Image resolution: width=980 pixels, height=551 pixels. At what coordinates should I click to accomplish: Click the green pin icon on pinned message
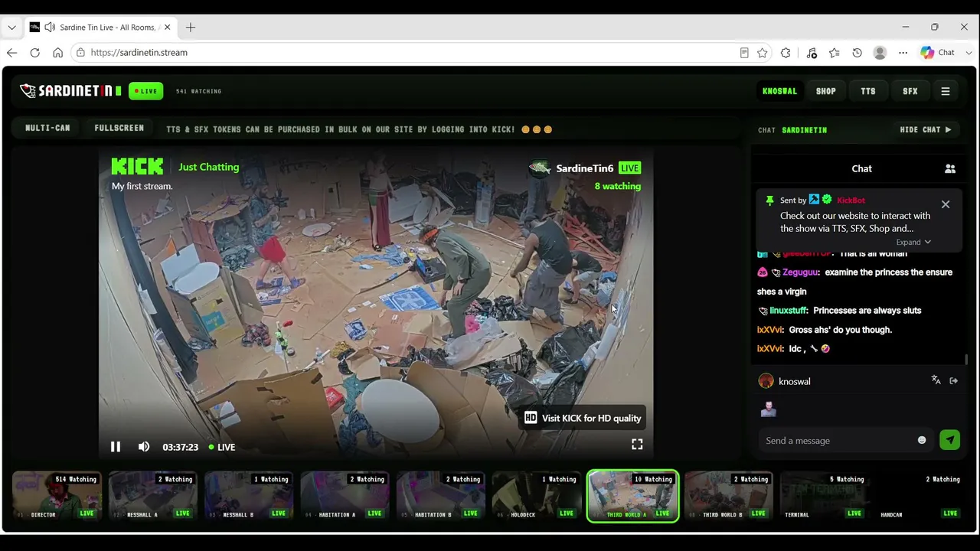[769, 201]
